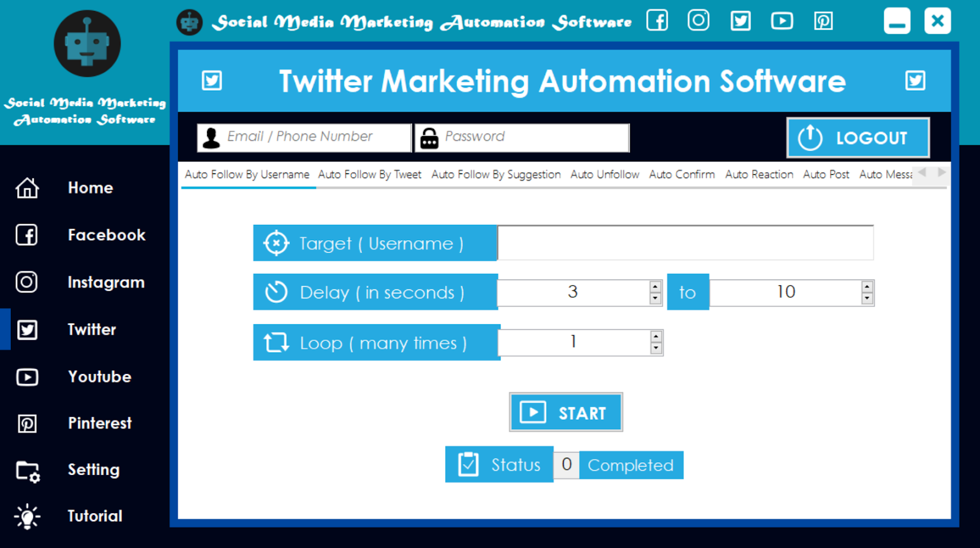Open Twitter via the top bar icon
The height and width of the screenshot is (548, 980).
coord(741,21)
